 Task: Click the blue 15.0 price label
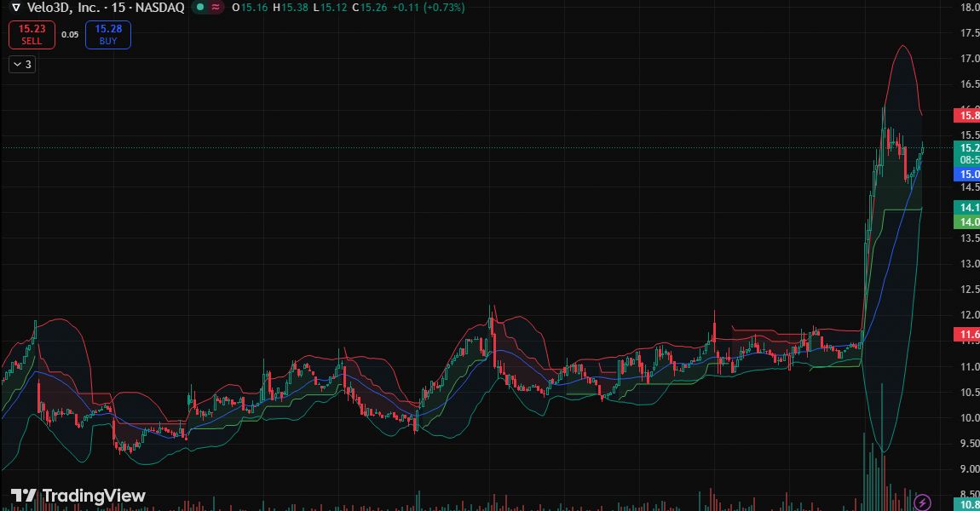tap(967, 175)
